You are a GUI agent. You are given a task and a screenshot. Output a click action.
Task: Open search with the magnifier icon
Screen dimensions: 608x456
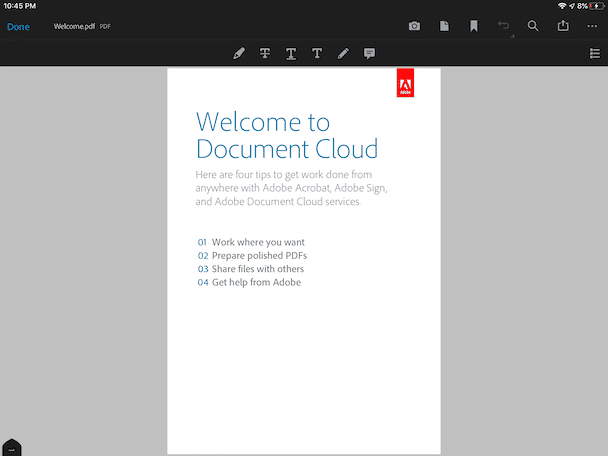click(x=533, y=26)
